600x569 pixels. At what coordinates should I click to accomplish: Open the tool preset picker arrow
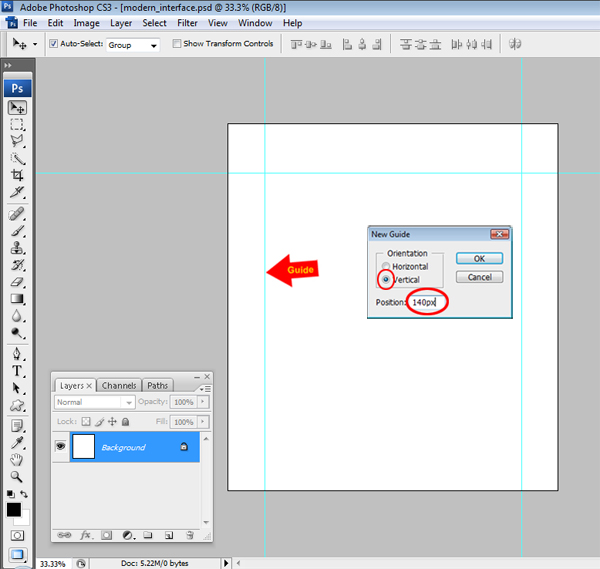click(35, 44)
